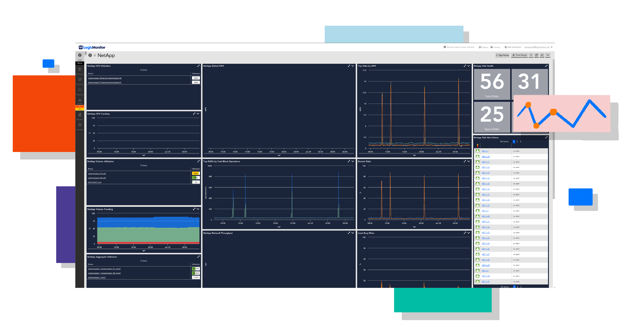The width and height of the screenshot is (644, 332).
Task: Expand the Top RAIDs by Total Block Operations widget
Action: 349,161
